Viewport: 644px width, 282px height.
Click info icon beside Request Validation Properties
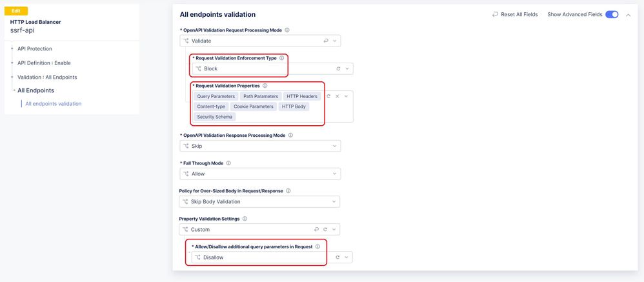coord(265,86)
